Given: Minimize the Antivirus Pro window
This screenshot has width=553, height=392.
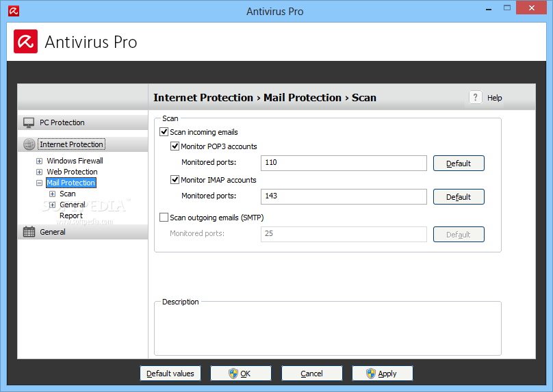Looking at the screenshot, I should click(489, 9).
